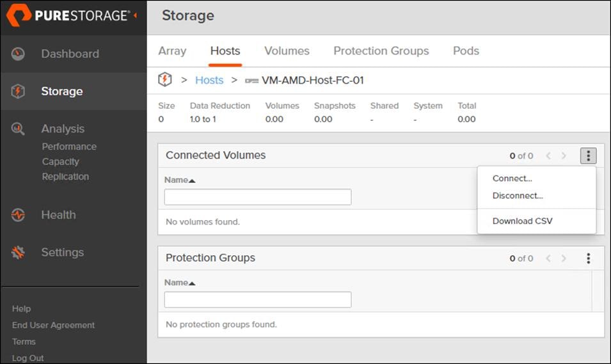Switch to the Volumes tab
Image resolution: width=611 pixels, height=364 pixels.
pyautogui.click(x=287, y=51)
